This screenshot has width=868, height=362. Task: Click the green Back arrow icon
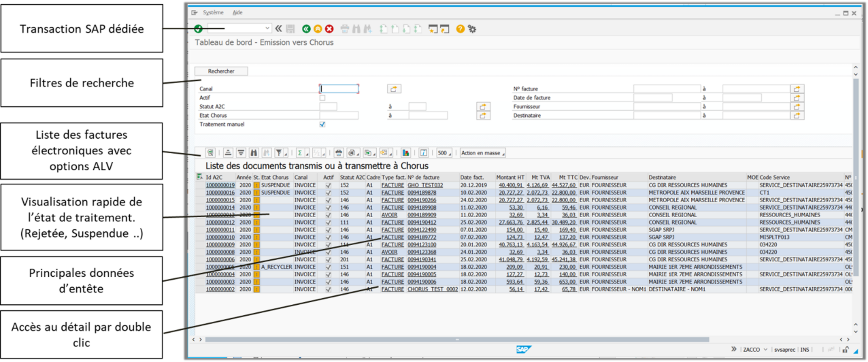point(306,29)
